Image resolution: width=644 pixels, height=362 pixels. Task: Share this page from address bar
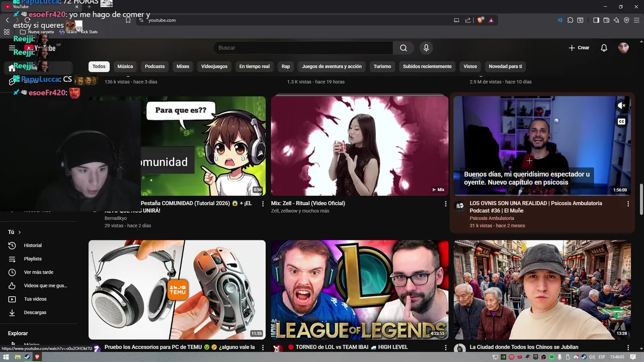468,20
